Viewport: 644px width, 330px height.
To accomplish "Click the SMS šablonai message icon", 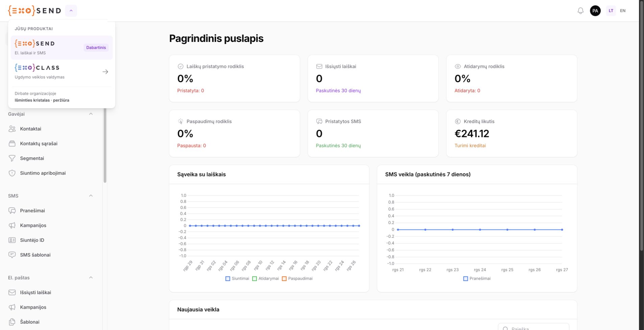I will click(x=12, y=255).
